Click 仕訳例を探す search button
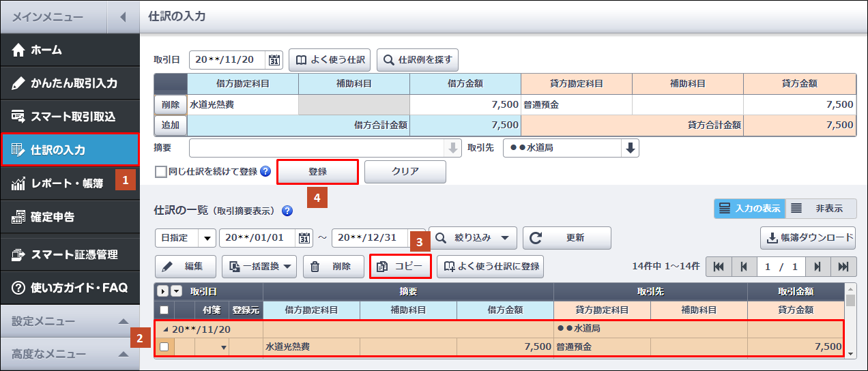Viewport: 868px width, 371px height. (x=418, y=59)
